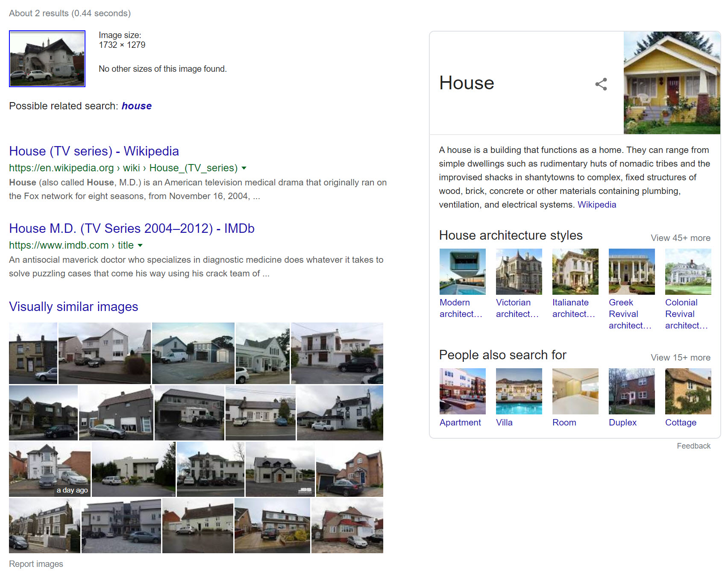Image resolution: width=728 pixels, height=575 pixels.
Task: Expand the Wikipedia result URL dropdown arrow
Action: pyautogui.click(x=244, y=168)
